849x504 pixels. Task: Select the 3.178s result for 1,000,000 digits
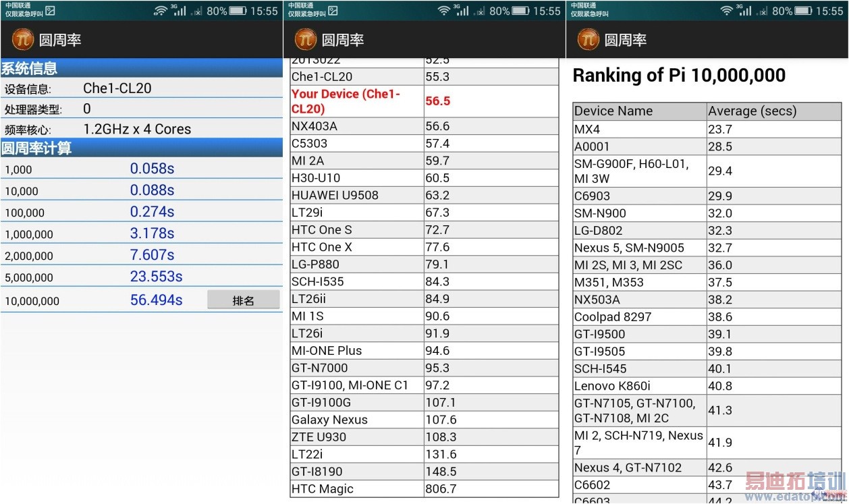[152, 233]
